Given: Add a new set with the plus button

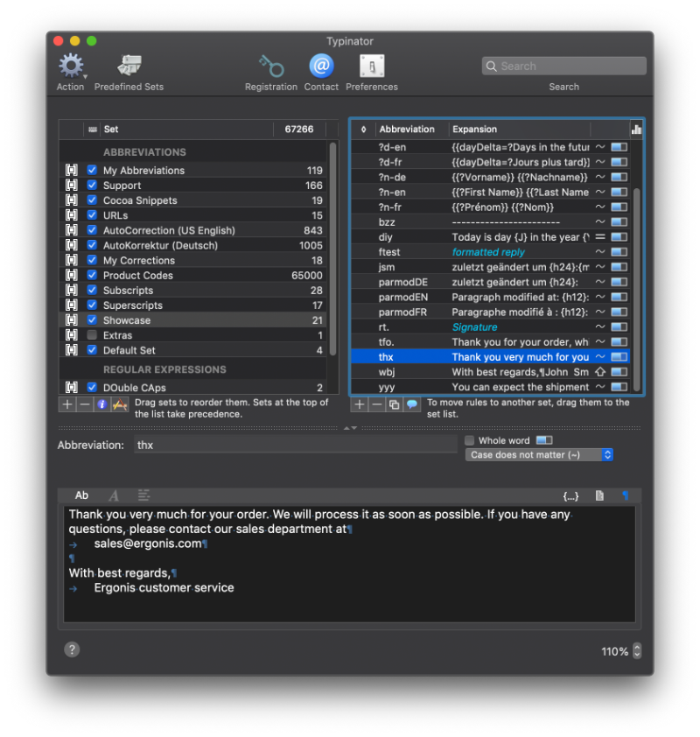Looking at the screenshot, I should click(x=67, y=404).
